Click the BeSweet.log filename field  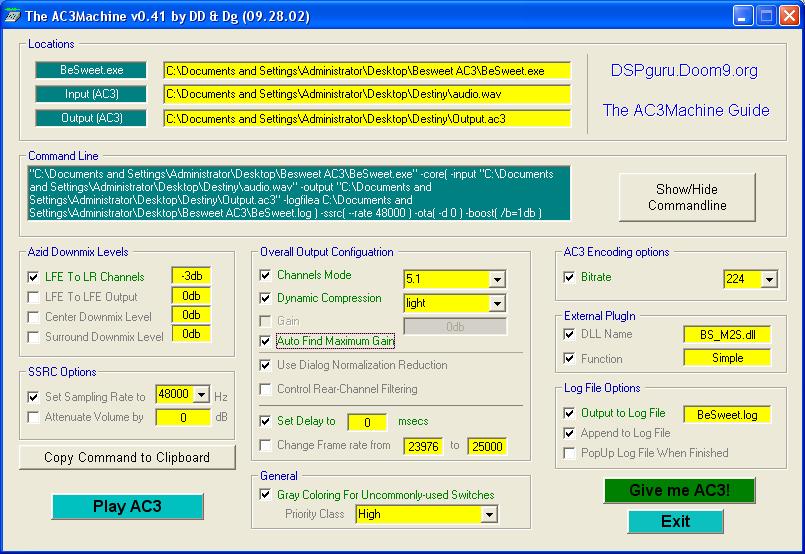(727, 414)
